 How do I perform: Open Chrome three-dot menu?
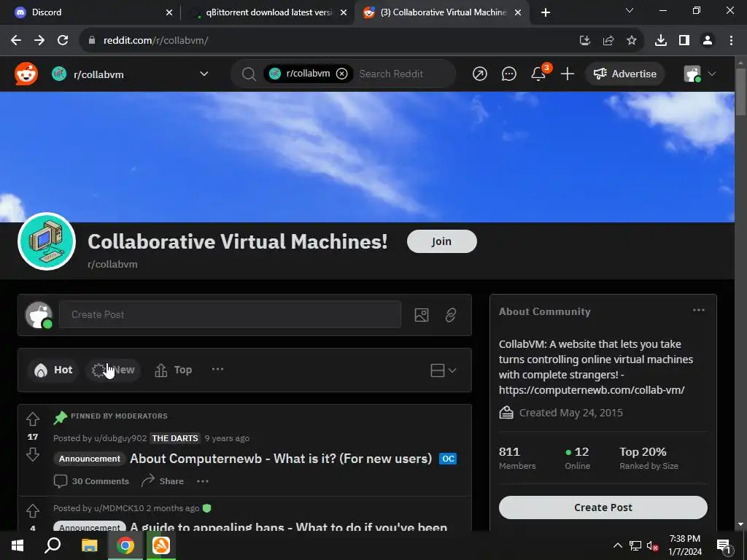[731, 41]
